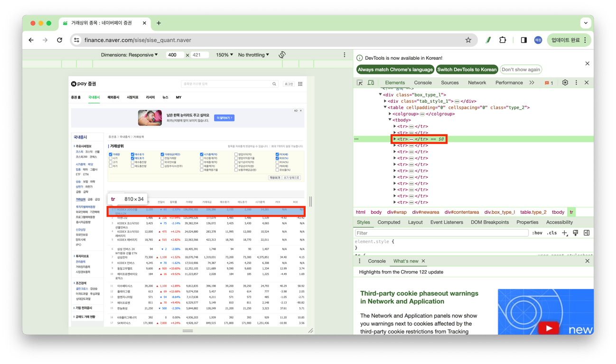This screenshot has width=616, height=364.
Task: Click Always match Chrome's language button
Action: pyautogui.click(x=395, y=70)
